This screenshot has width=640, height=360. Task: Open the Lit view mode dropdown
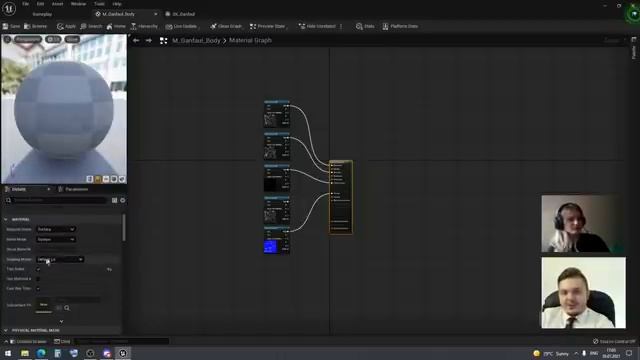[53, 39]
